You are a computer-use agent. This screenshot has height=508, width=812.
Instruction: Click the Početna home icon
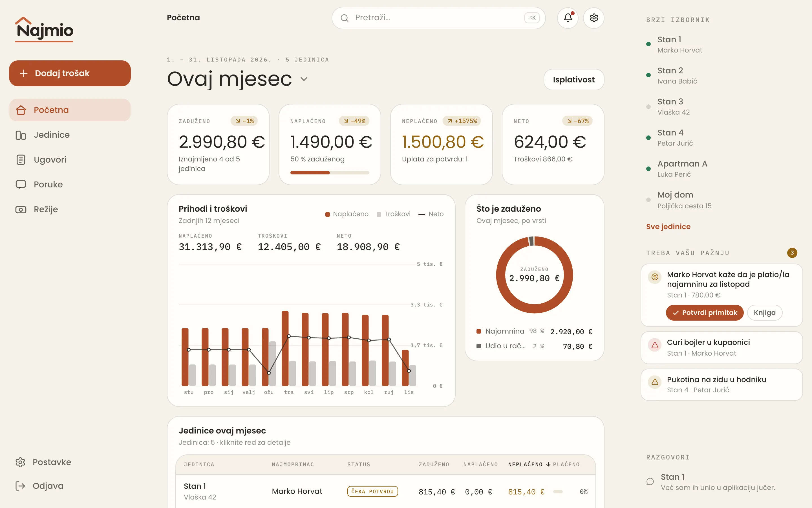[x=21, y=110]
